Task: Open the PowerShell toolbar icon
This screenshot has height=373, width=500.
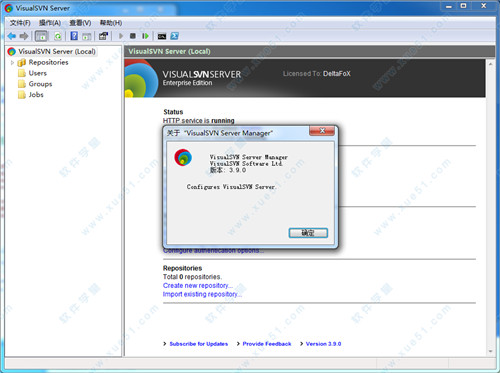Action: pos(174,36)
